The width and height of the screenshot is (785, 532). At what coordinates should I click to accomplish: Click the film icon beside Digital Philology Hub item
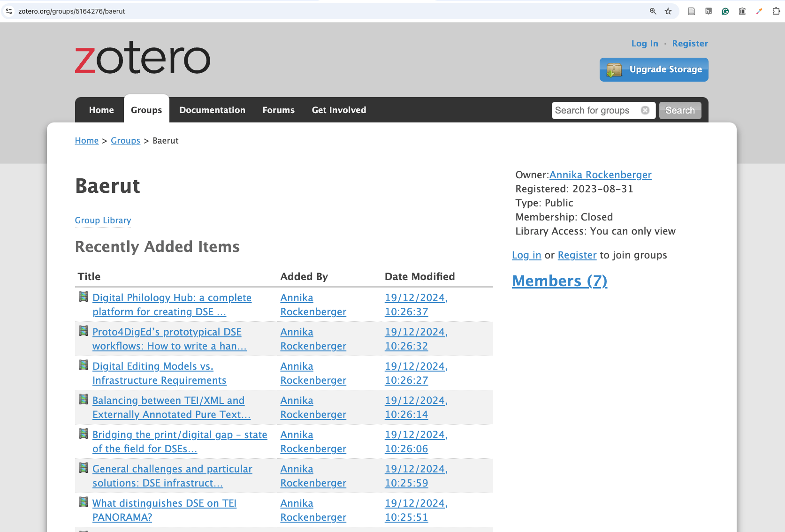84,296
